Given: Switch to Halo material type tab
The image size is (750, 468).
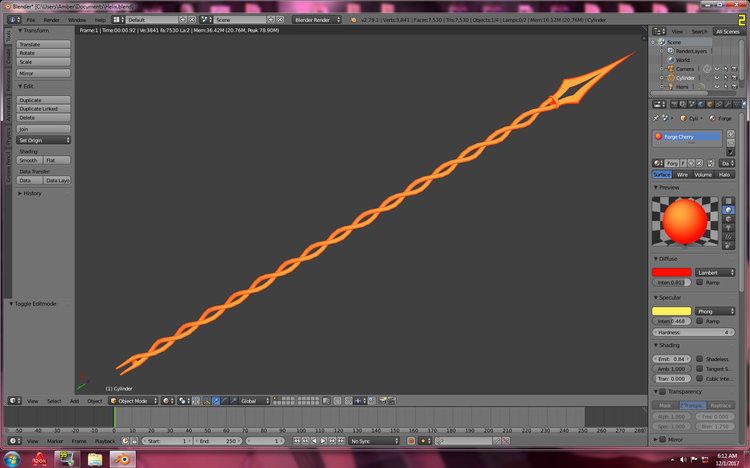Looking at the screenshot, I should pos(725,175).
